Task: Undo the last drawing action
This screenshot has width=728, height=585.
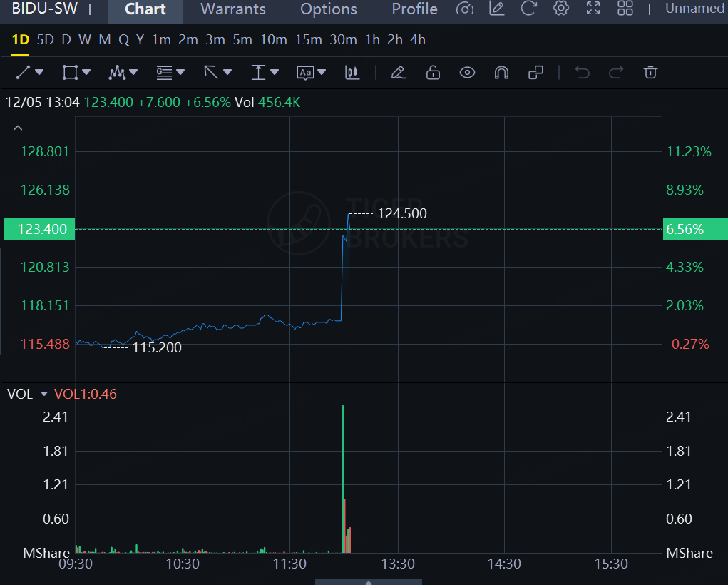Action: coord(583,73)
